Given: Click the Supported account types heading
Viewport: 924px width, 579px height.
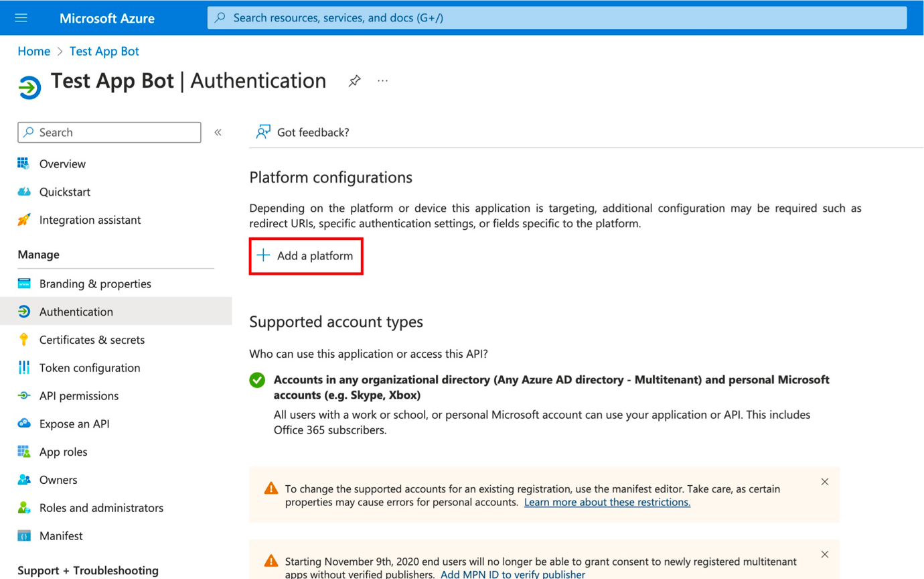Looking at the screenshot, I should 336,322.
